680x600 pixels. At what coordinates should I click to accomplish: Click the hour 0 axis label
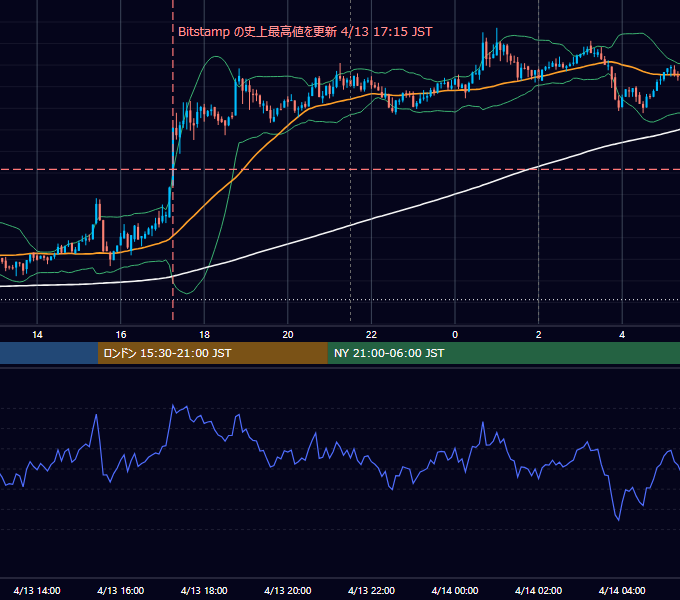coord(455,335)
